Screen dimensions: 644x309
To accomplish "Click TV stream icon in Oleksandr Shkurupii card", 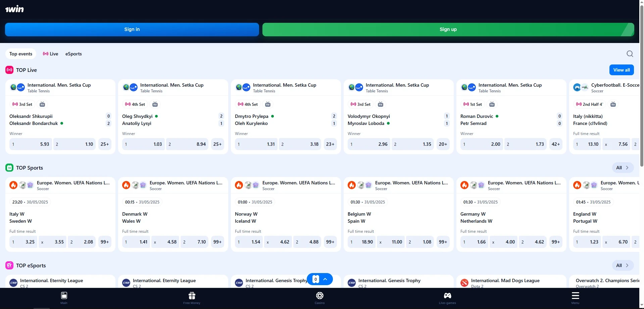I will [42, 104].
